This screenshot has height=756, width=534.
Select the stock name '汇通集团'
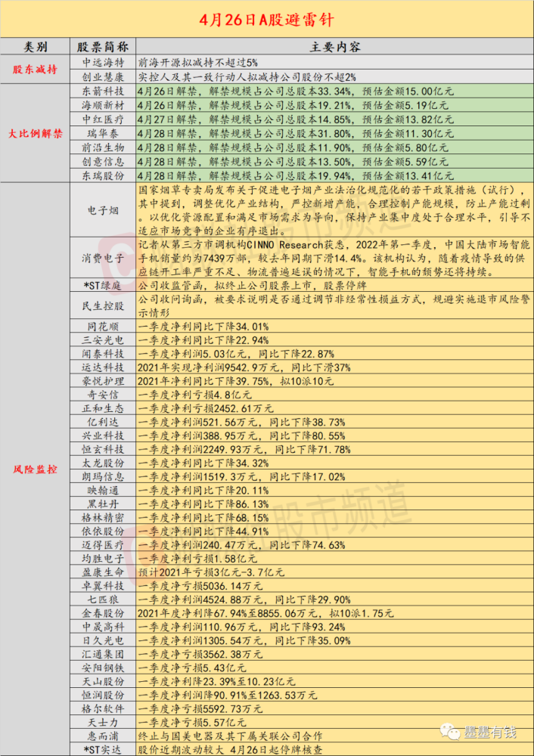click(103, 654)
